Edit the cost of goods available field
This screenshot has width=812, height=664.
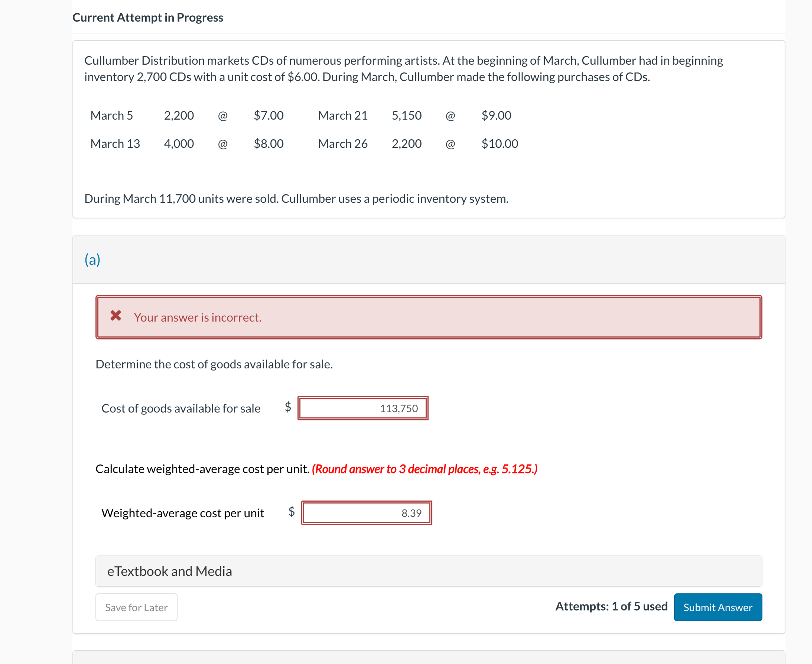(363, 408)
